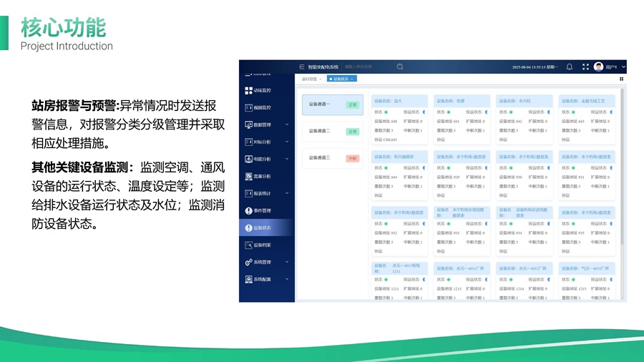The height and width of the screenshot is (362, 644).
Task: Toggle 投运状态 switch on 永兴旺 device card
Action: pos(548,112)
